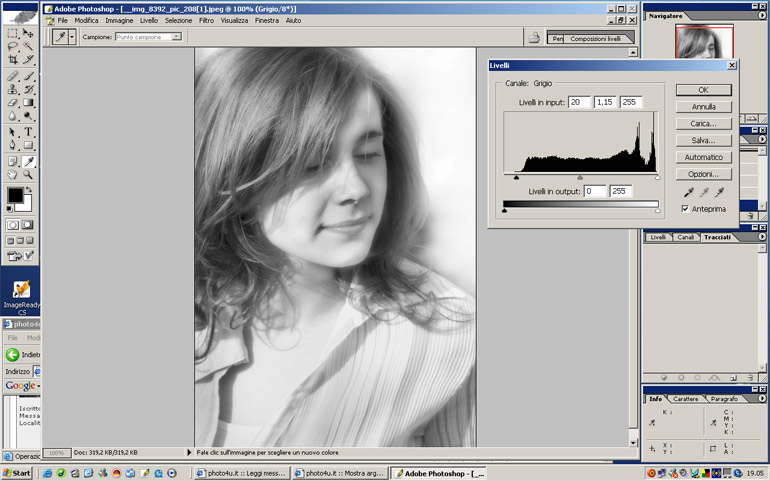Click the foreground black color swatch
This screenshot has width=770, height=481.
[x=14, y=195]
